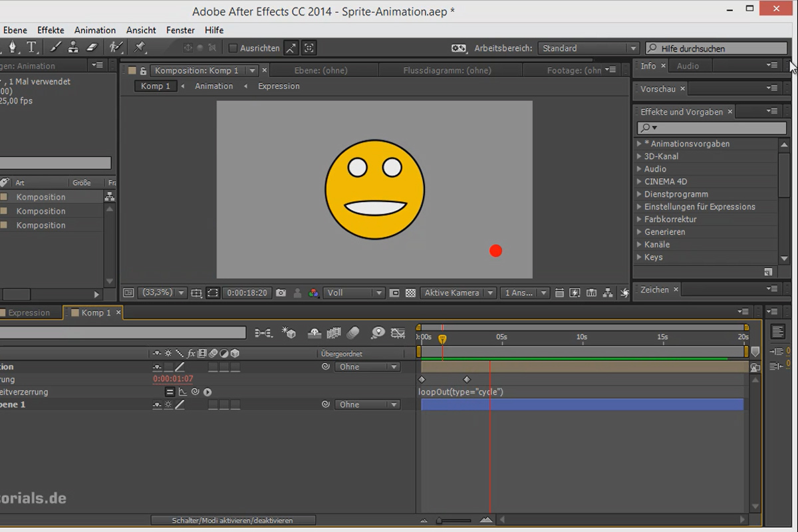Toggle frame blending in the timeline

point(332,333)
